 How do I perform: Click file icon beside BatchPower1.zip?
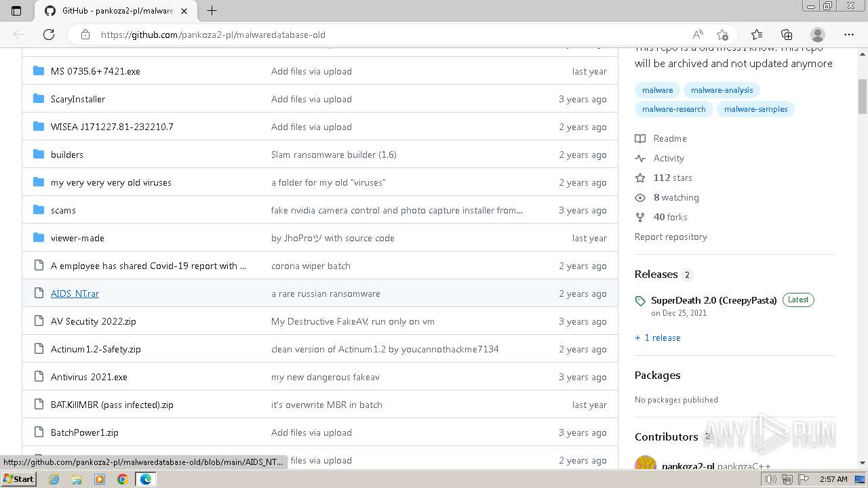coord(39,432)
